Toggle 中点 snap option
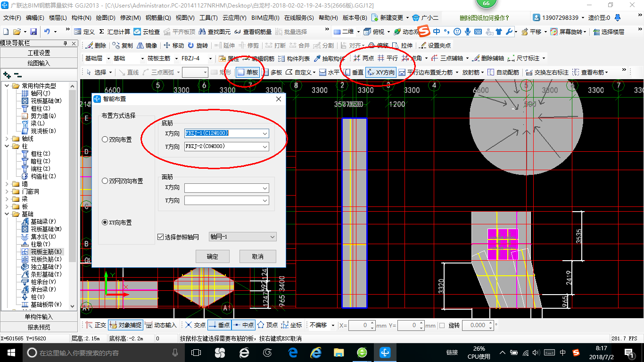The height and width of the screenshot is (362, 644). click(x=243, y=325)
